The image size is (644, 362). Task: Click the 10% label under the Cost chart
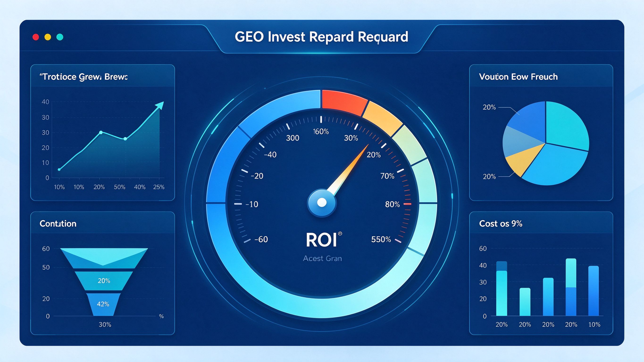point(594,324)
